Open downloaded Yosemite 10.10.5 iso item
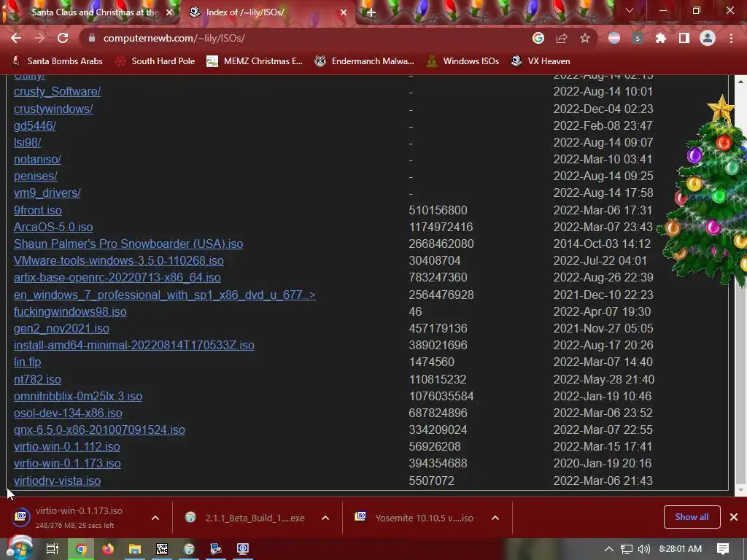747x560 pixels. click(414, 518)
